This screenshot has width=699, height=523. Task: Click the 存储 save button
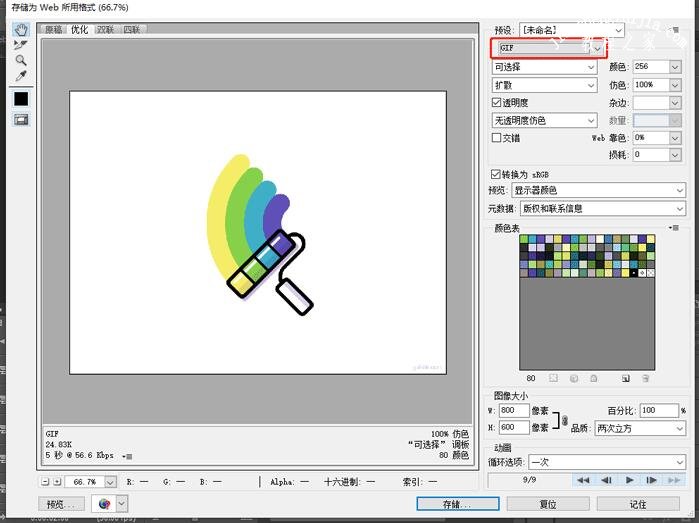[457, 505]
